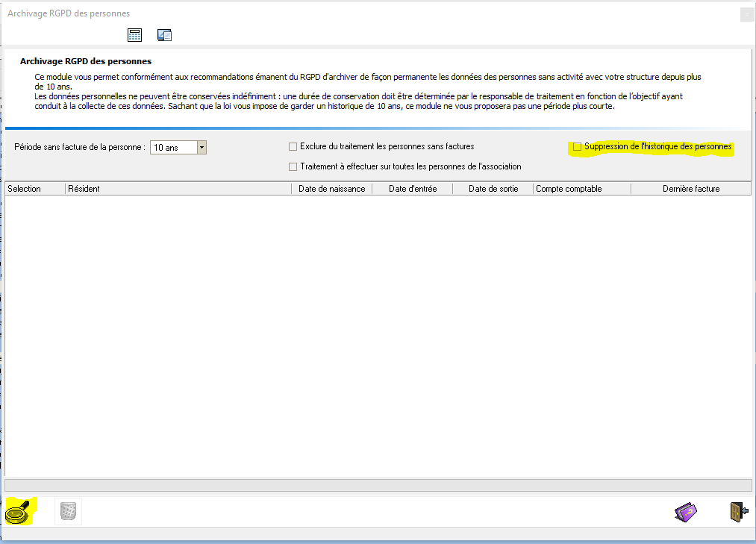
Task: Click the calculator icon in the top toolbar
Action: pyautogui.click(x=134, y=35)
